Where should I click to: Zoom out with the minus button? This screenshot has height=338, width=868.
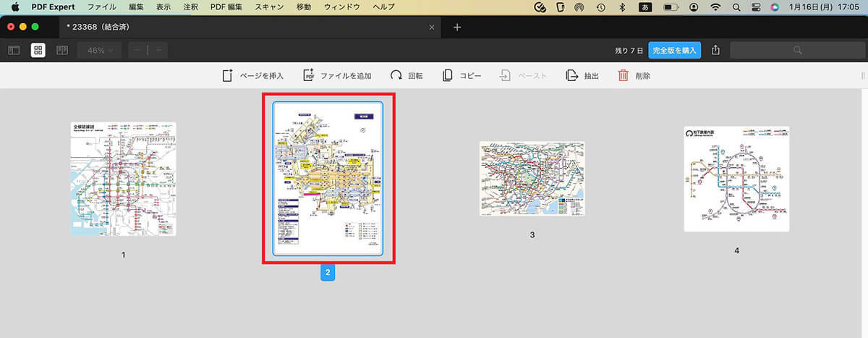[138, 50]
